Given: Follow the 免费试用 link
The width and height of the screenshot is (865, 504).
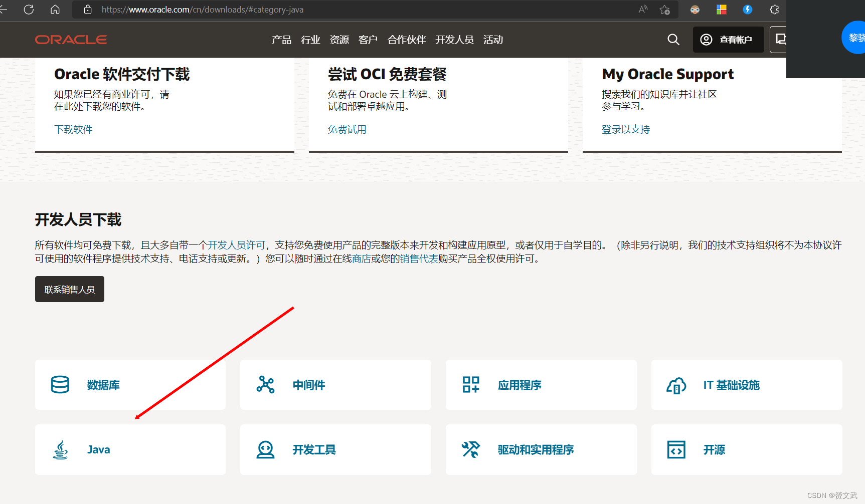Looking at the screenshot, I should pyautogui.click(x=347, y=129).
